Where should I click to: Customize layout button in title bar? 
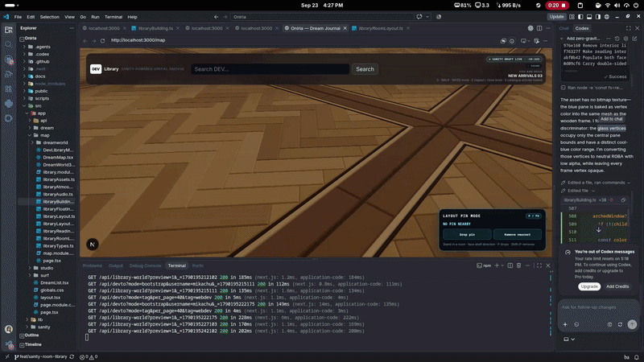click(572, 17)
